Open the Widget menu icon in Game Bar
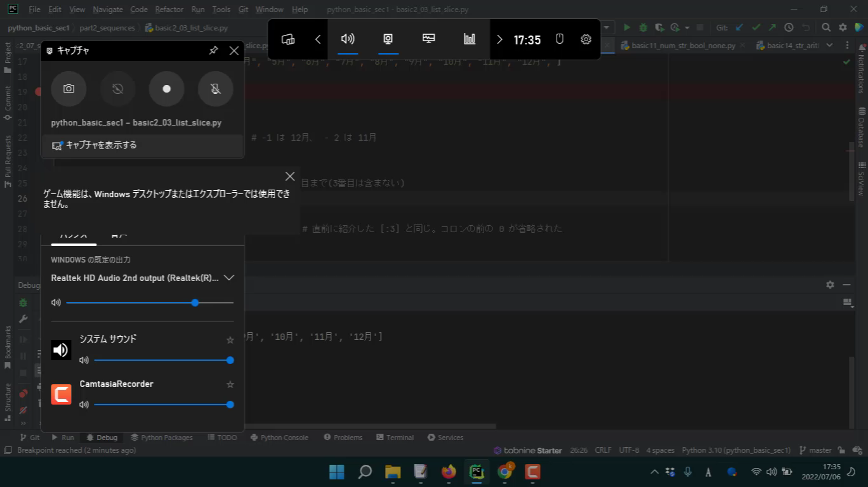This screenshot has height=487, width=868. point(288,39)
